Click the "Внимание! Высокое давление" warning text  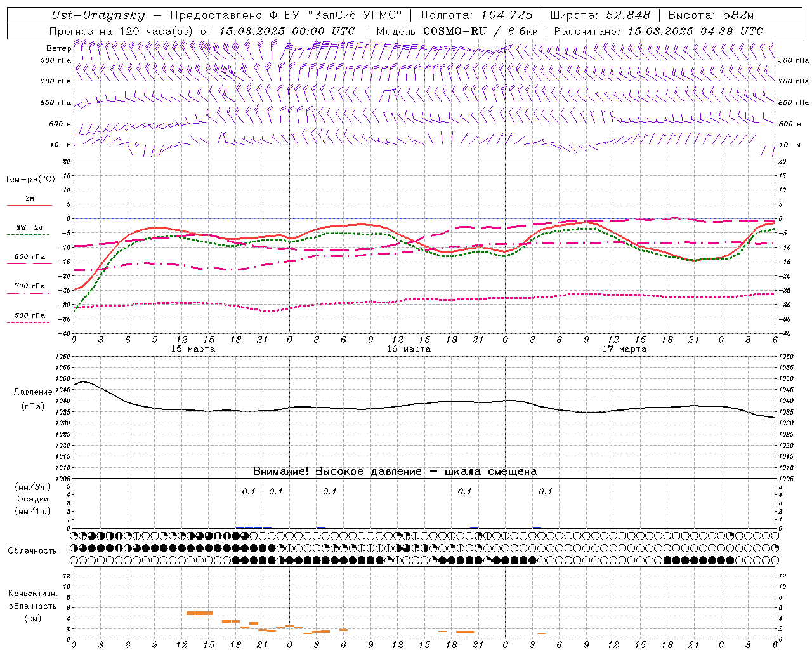click(x=337, y=472)
